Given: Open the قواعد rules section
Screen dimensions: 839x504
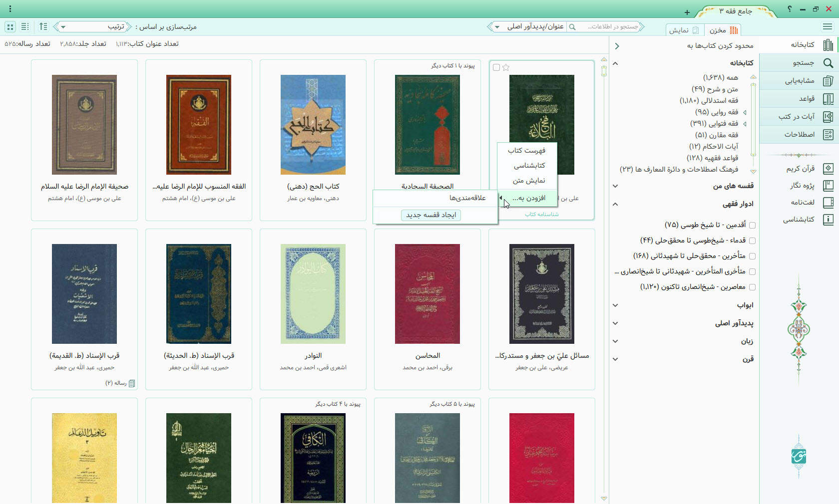Looking at the screenshot, I should point(799,99).
